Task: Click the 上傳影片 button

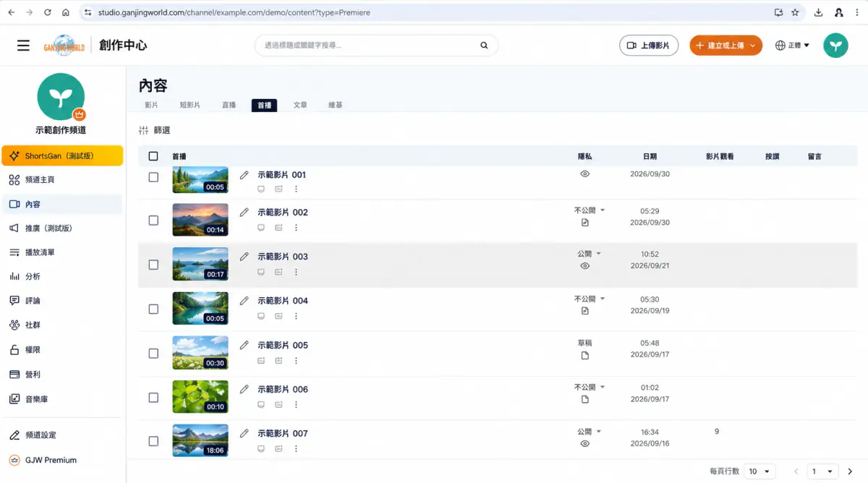Action: click(x=649, y=46)
